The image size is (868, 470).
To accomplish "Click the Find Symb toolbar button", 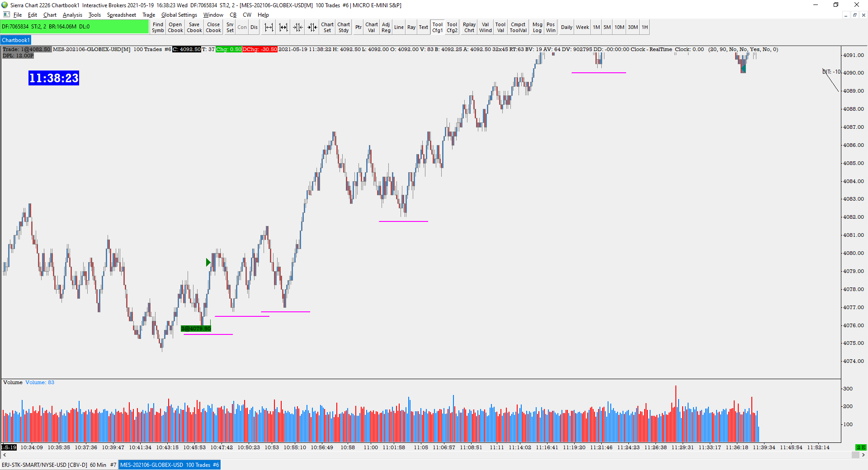I will (158, 27).
